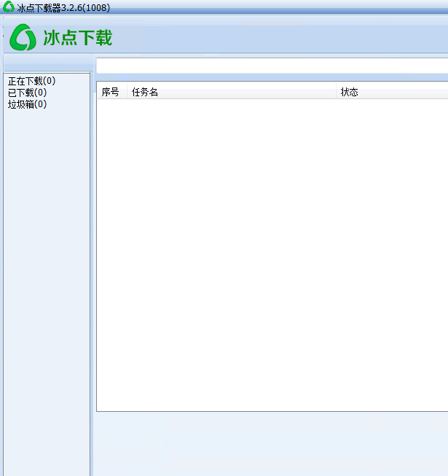448x476 pixels.
Task: Click the small app icon in title bar
Action: [x=8, y=7]
